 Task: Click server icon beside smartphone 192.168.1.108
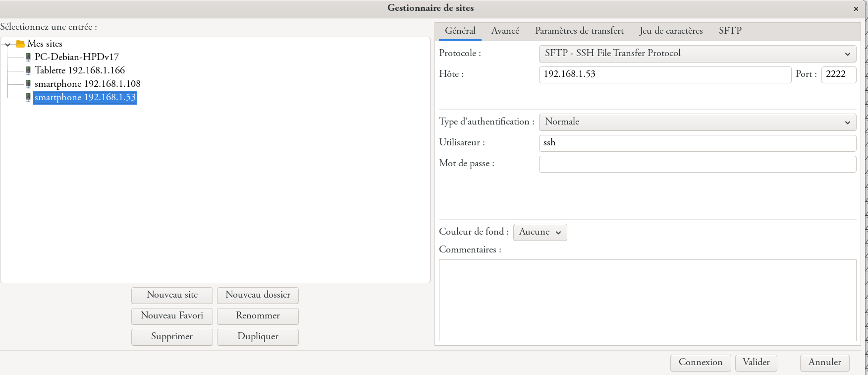click(x=28, y=84)
